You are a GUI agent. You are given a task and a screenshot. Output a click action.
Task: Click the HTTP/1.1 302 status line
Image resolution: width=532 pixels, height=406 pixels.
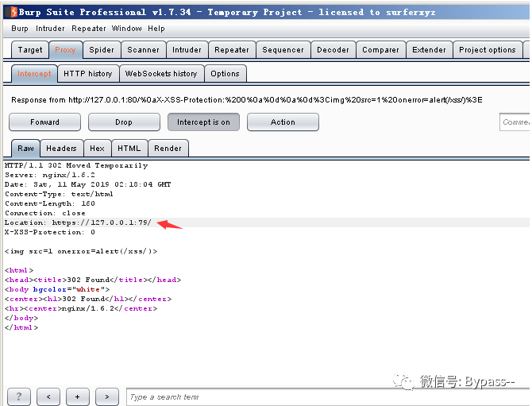76,166
